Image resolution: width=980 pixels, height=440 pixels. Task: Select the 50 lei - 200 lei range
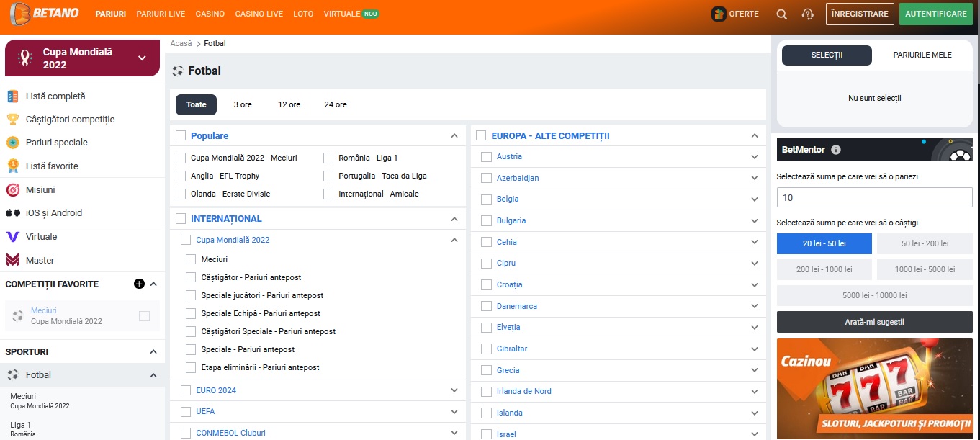point(925,243)
